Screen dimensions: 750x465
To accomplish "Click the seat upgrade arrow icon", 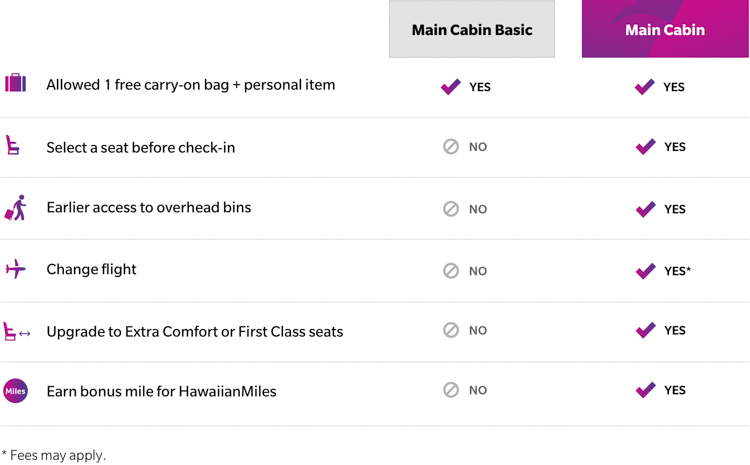I will (x=16, y=331).
